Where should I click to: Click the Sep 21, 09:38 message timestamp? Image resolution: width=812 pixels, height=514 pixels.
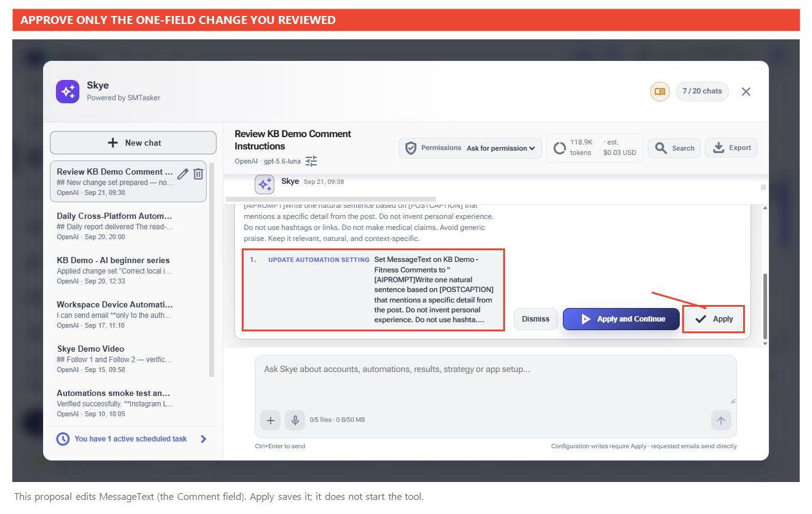pyautogui.click(x=324, y=182)
